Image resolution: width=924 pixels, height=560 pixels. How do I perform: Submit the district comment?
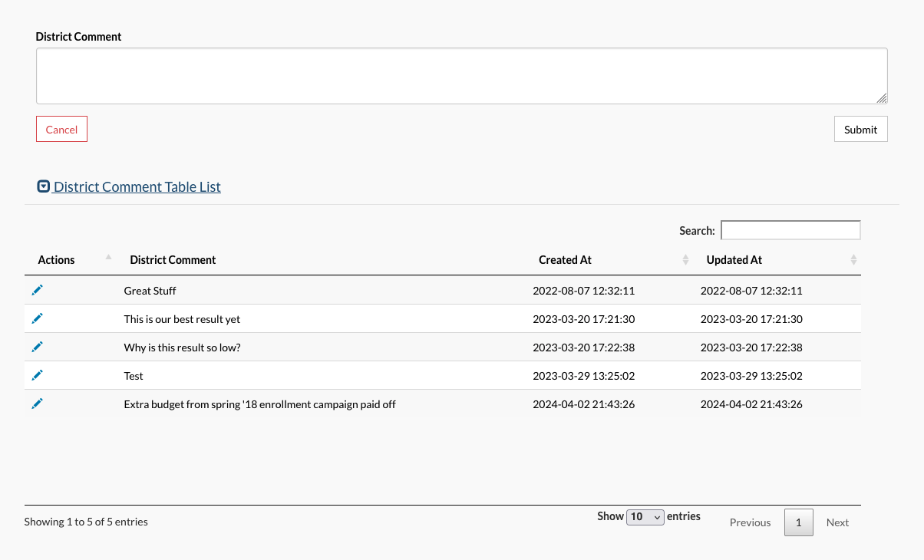click(860, 129)
